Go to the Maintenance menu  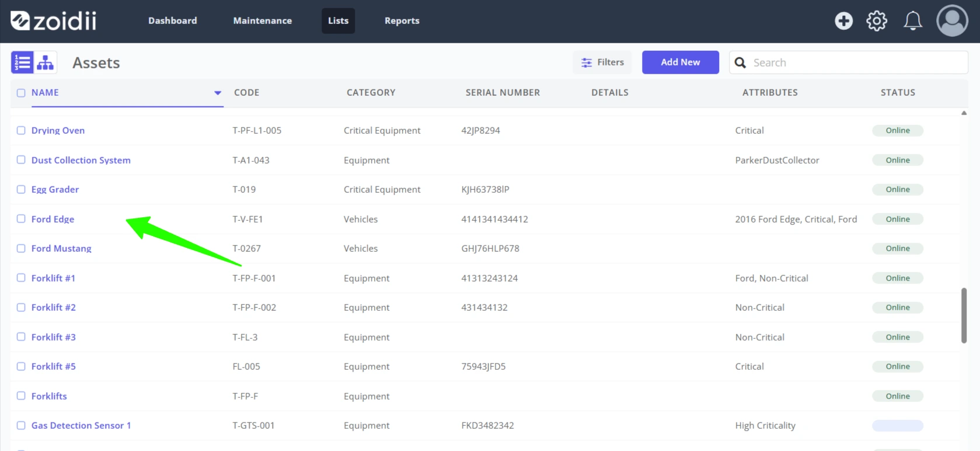263,21
